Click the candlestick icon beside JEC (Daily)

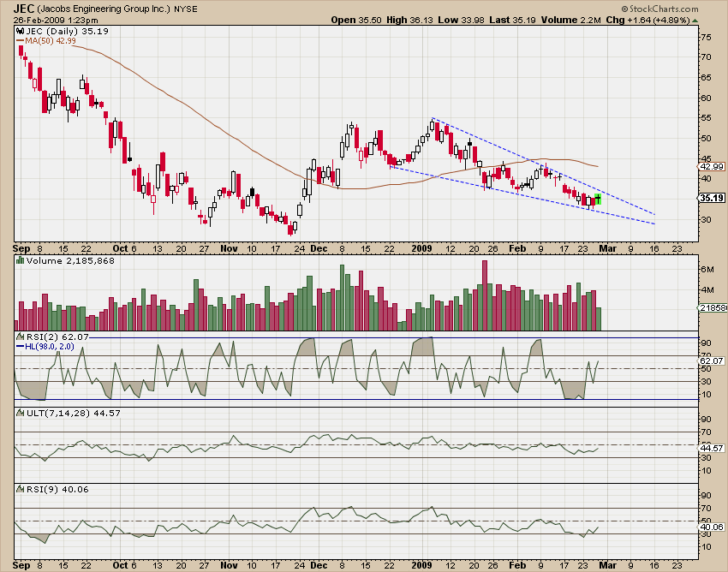[20, 31]
